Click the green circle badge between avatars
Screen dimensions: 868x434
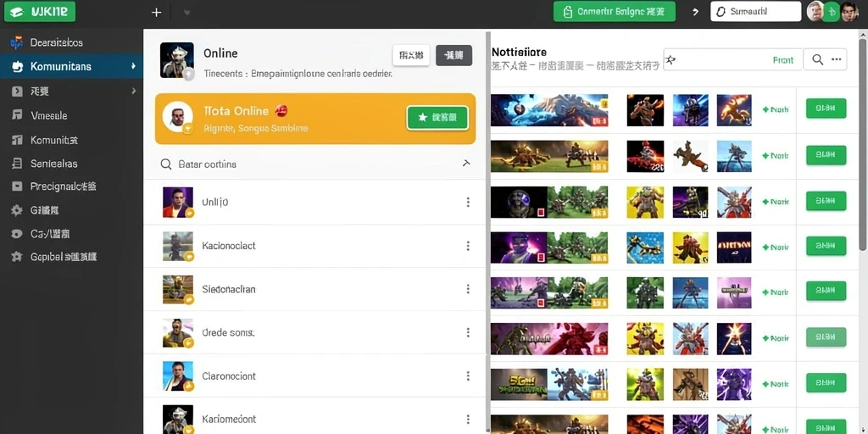tap(832, 12)
